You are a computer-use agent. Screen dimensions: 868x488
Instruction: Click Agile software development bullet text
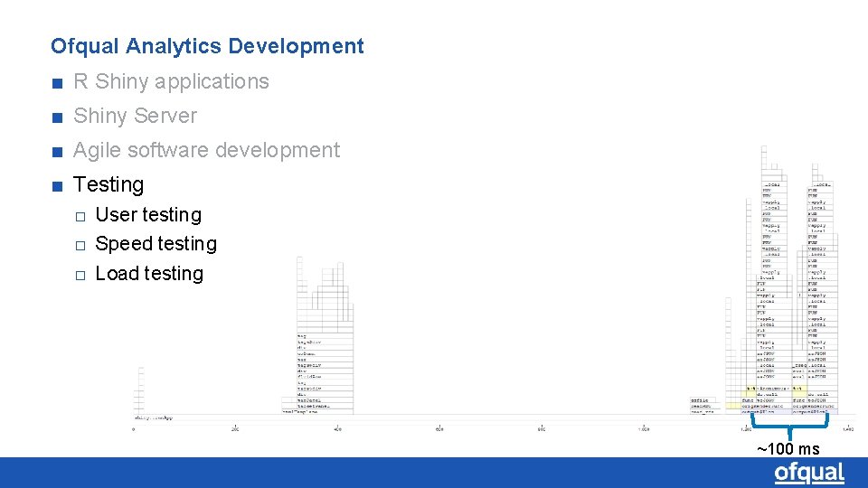tap(206, 150)
